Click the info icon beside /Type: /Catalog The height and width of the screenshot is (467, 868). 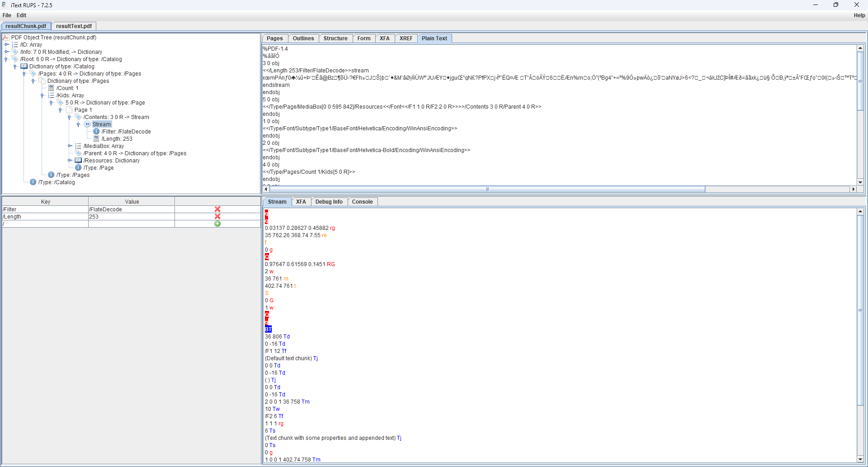pos(33,182)
